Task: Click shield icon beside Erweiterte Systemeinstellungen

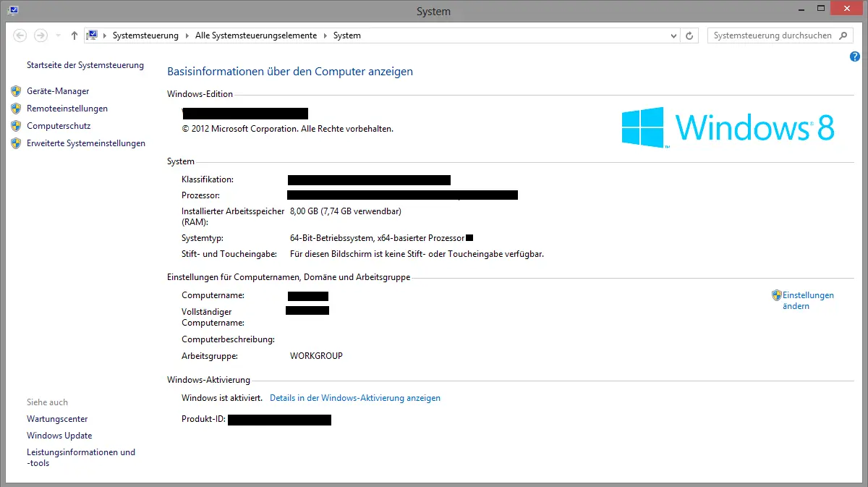Action: 16,143
